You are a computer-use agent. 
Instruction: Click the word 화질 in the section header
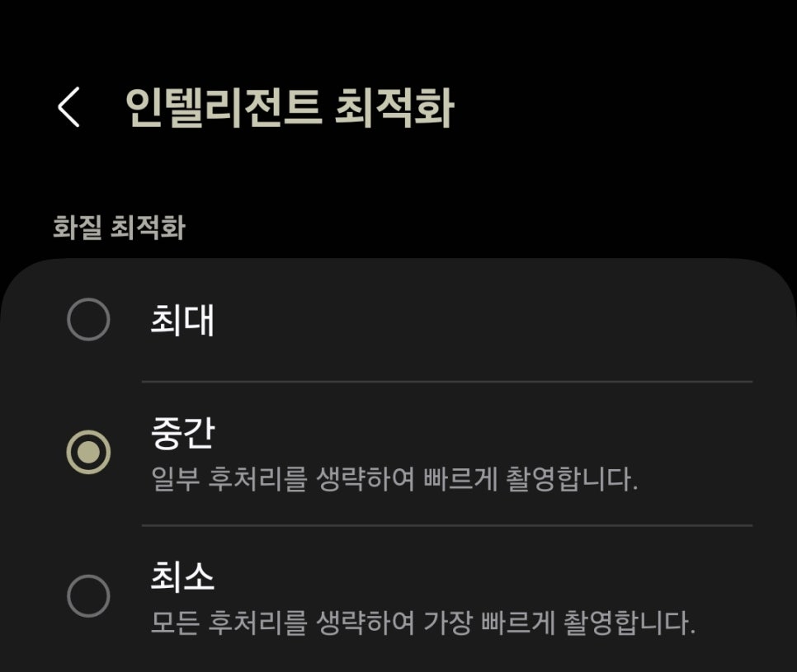78,228
